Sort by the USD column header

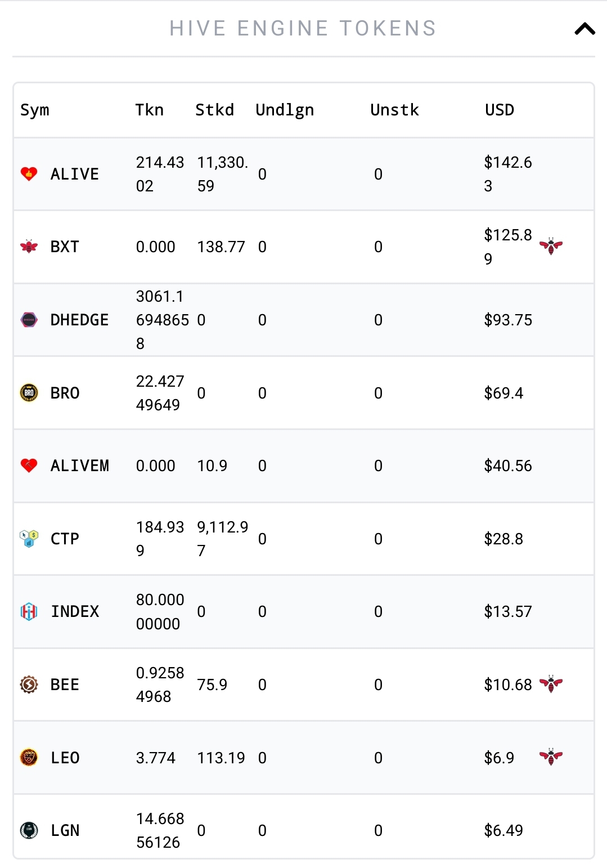tap(500, 110)
